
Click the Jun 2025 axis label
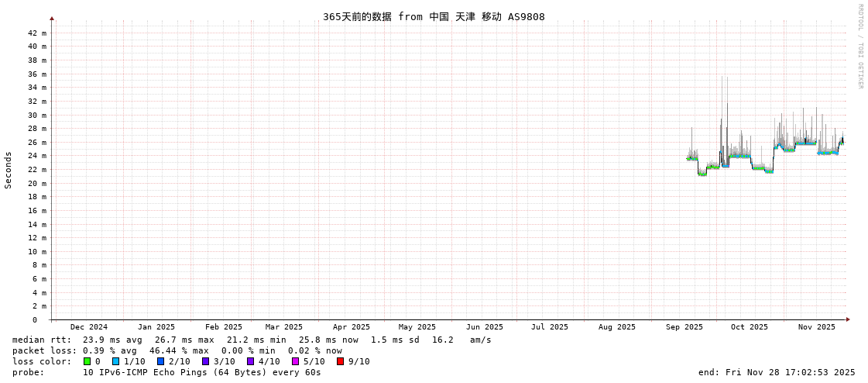click(x=484, y=327)
